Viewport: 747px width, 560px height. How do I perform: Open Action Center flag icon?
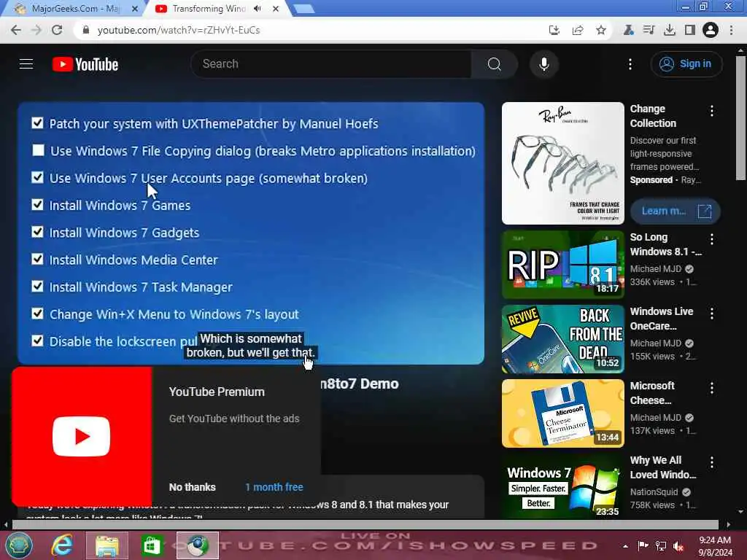pyautogui.click(x=643, y=545)
